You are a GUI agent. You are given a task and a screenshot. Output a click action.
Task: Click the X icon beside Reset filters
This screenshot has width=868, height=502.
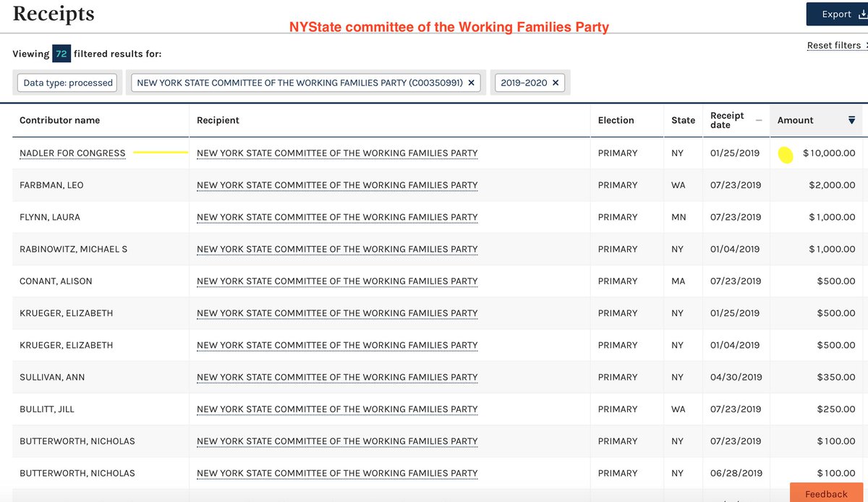pos(866,45)
